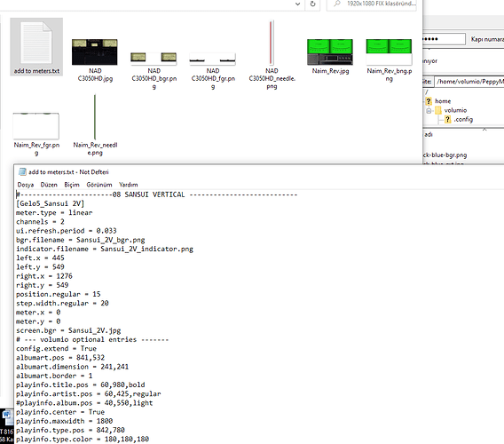Select the NAD C3050HD.jpg thumbnail
This screenshot has width=504, height=444.
(x=94, y=52)
